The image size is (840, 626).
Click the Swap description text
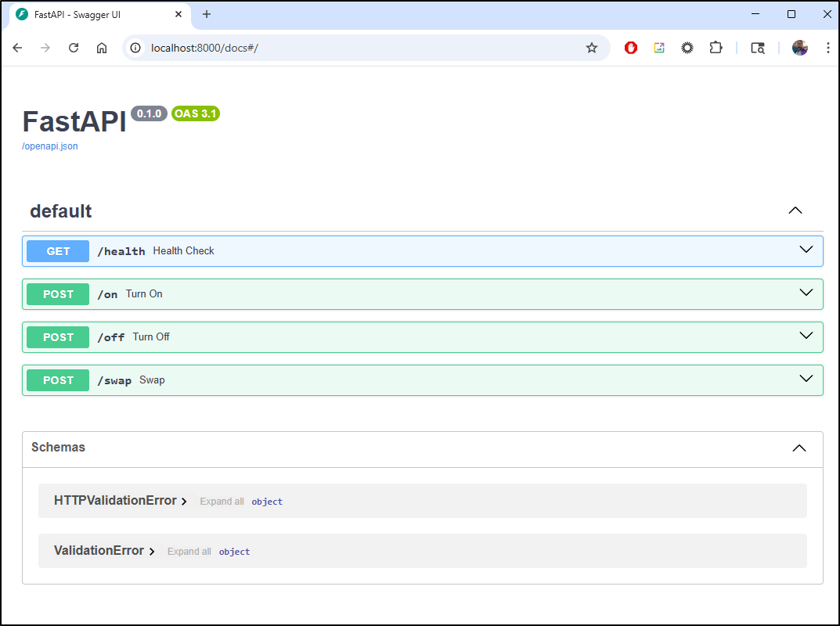click(152, 380)
